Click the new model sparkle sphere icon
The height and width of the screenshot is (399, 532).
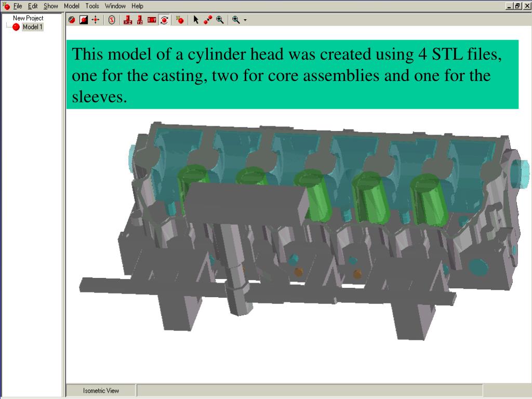tap(180, 20)
